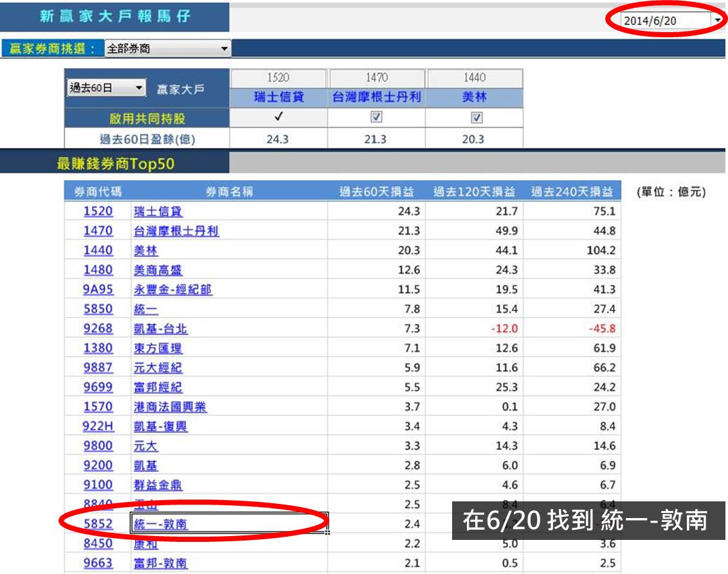Open broker code link 1440
Image resolution: width=728 pixels, height=574 pixels.
tap(98, 250)
